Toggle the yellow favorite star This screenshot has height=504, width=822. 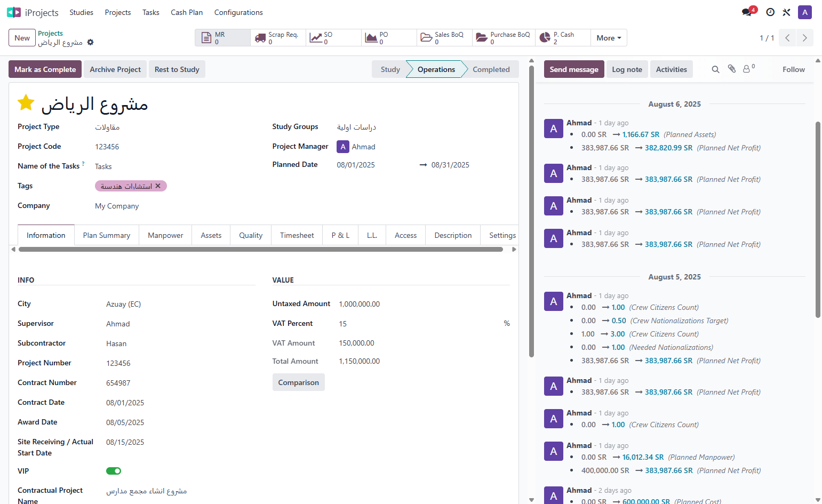pyautogui.click(x=26, y=102)
